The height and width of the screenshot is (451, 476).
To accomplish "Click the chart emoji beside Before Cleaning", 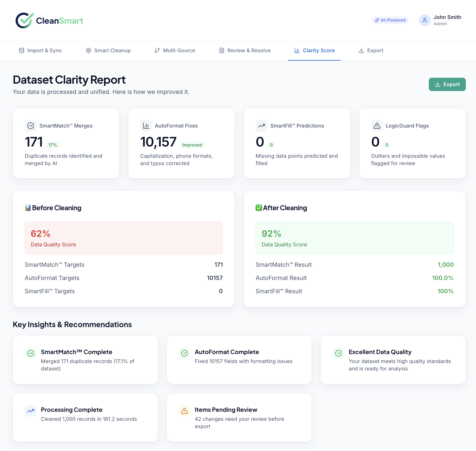I will click(28, 208).
